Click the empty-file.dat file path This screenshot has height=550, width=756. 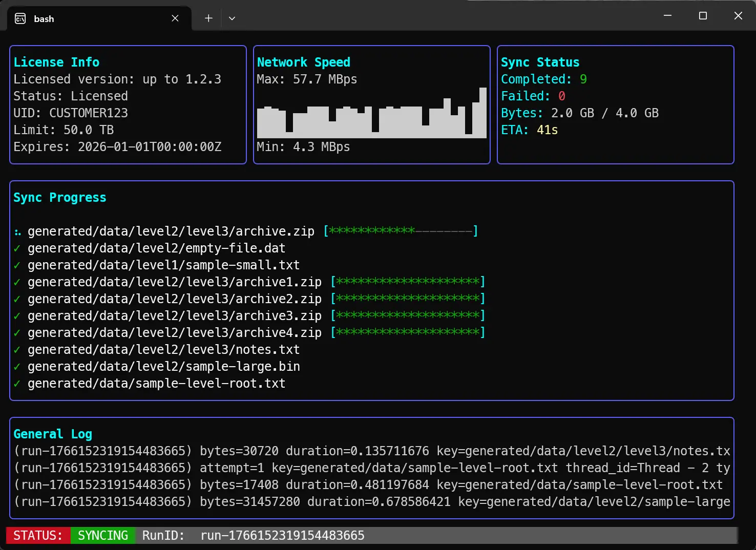coord(157,248)
